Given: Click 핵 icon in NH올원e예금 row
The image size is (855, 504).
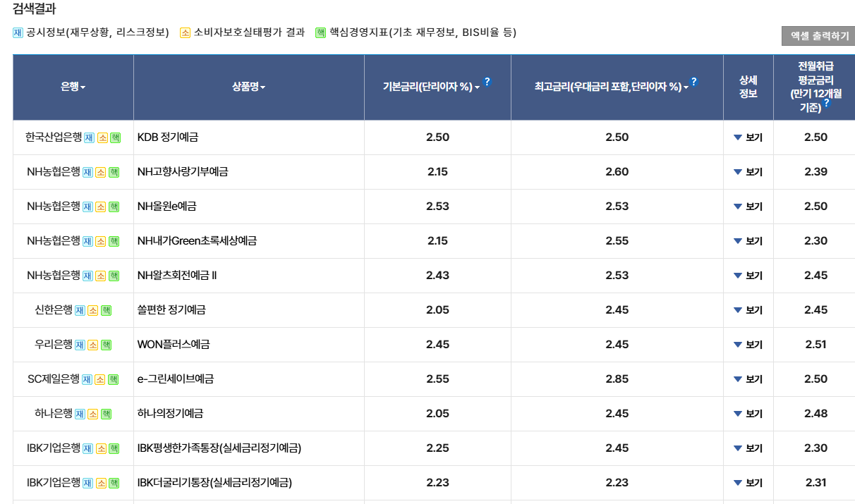Looking at the screenshot, I should (x=114, y=207).
